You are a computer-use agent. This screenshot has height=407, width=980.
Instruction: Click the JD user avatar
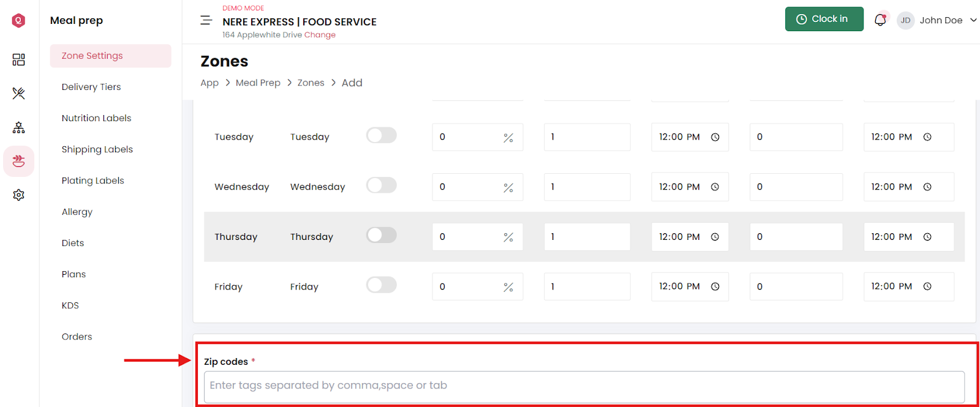click(x=905, y=20)
